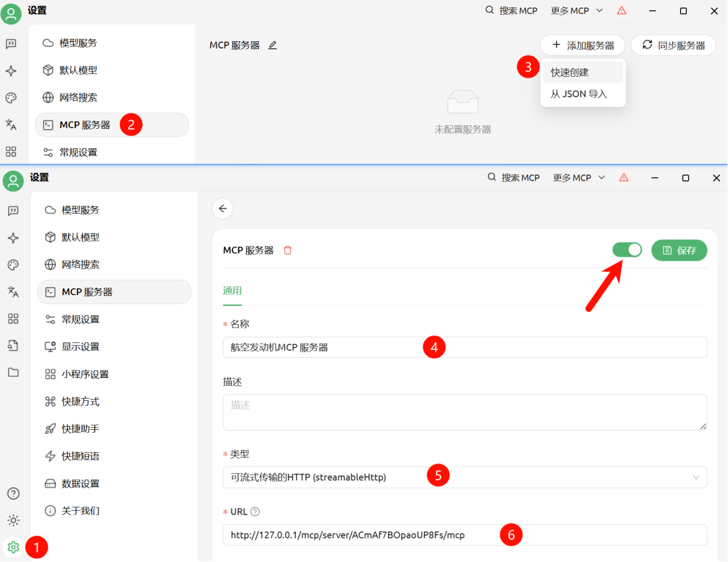
Task: Click the sun theme toggle icon
Action: point(13,520)
